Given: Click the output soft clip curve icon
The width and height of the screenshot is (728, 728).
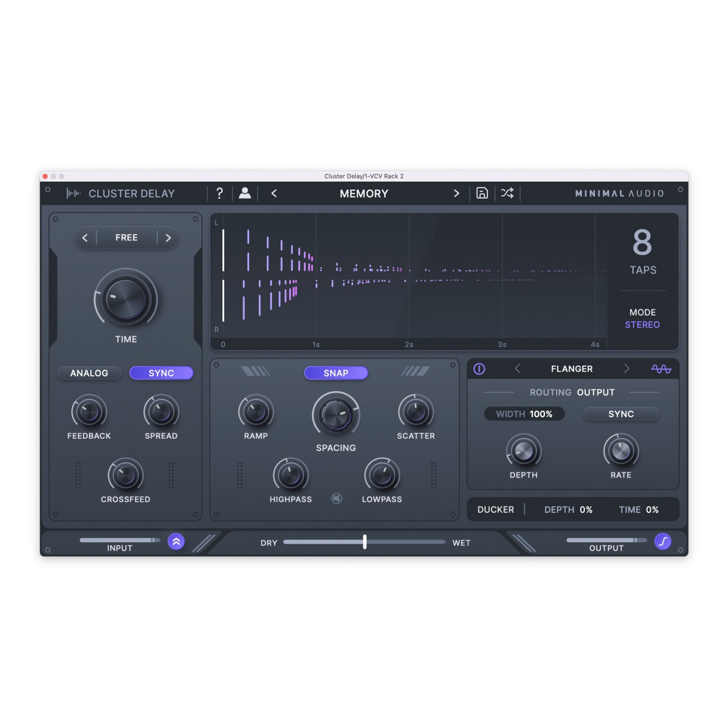Looking at the screenshot, I should coord(663,542).
